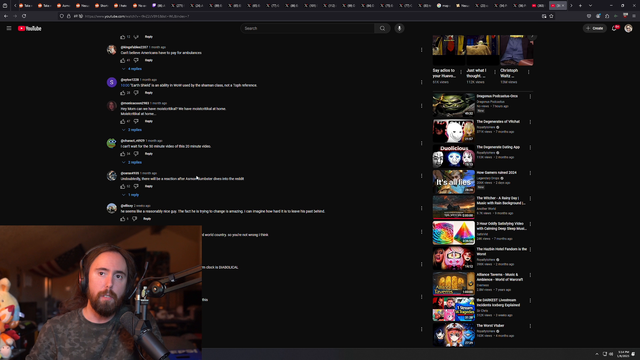Image resolution: width=640 pixels, height=360 pixels.
Task: Open 'The Worst Vtuber' video
Action: [x=453, y=334]
